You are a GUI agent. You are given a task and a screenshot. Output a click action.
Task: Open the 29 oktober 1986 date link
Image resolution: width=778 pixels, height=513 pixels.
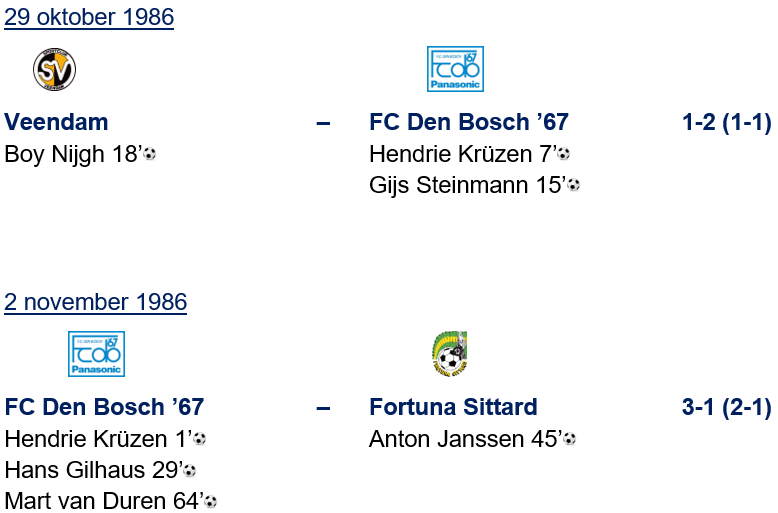coord(89,17)
